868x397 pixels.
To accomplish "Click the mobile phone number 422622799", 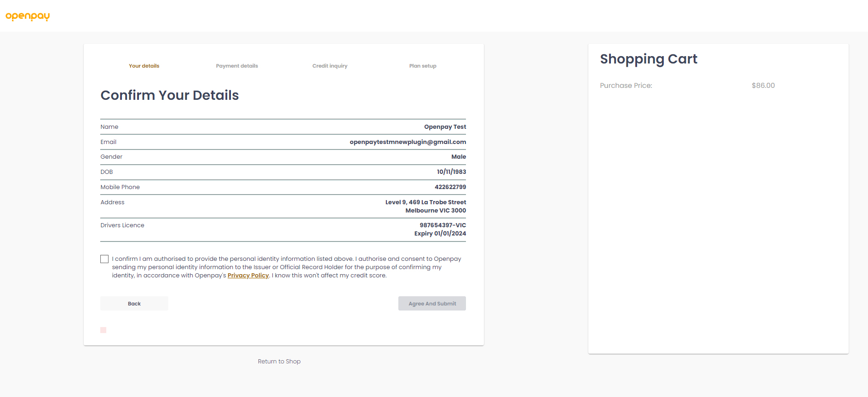I will pyautogui.click(x=450, y=187).
